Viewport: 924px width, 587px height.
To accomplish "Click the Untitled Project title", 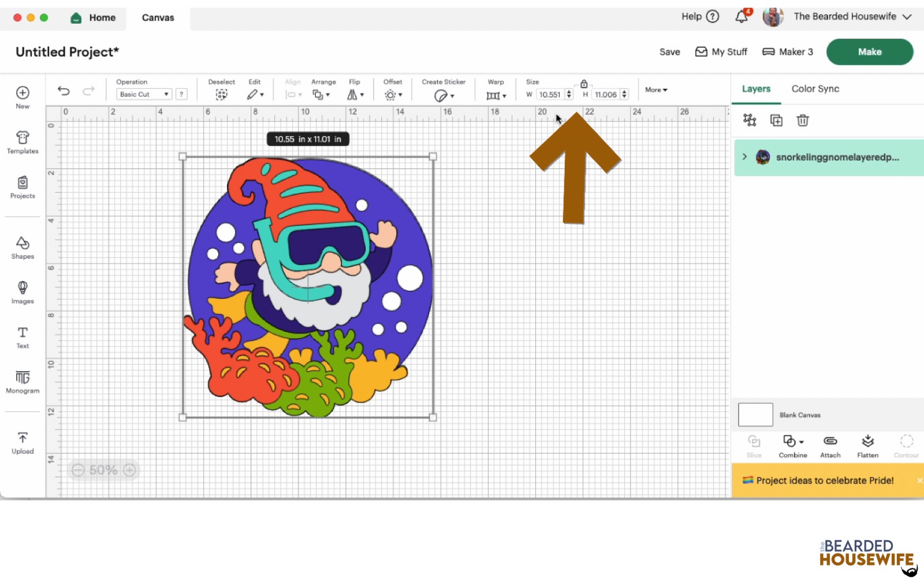I will click(x=67, y=52).
